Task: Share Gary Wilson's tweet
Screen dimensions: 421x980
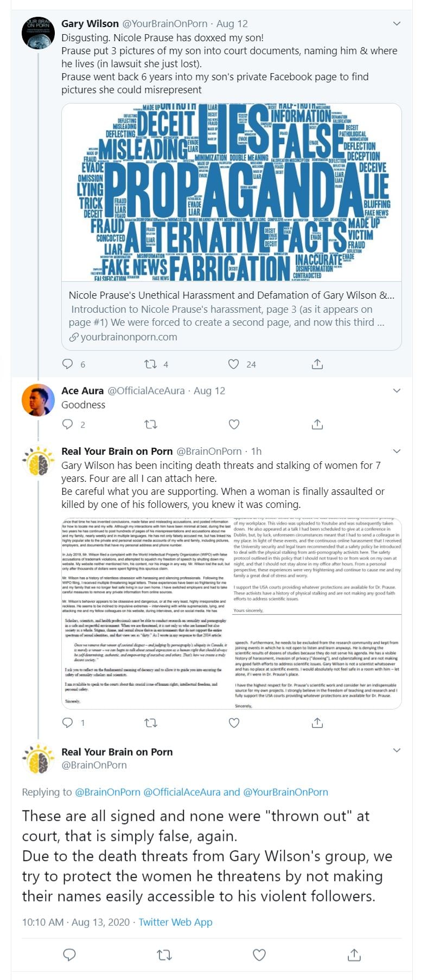Action: click(317, 364)
